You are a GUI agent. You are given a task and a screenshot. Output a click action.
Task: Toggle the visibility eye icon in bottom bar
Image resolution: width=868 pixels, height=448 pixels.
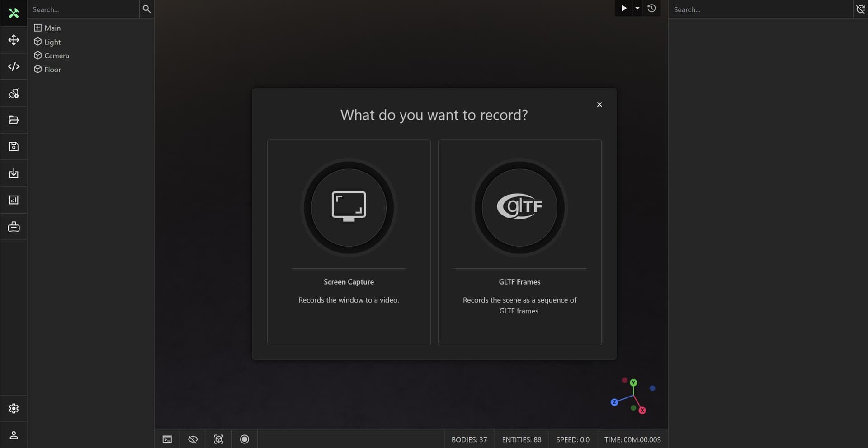pyautogui.click(x=193, y=439)
